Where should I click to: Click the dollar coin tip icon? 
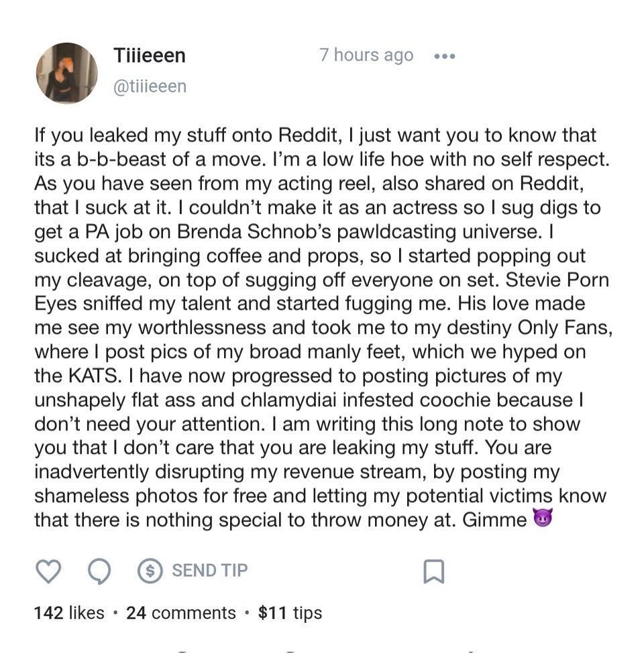[150, 571]
